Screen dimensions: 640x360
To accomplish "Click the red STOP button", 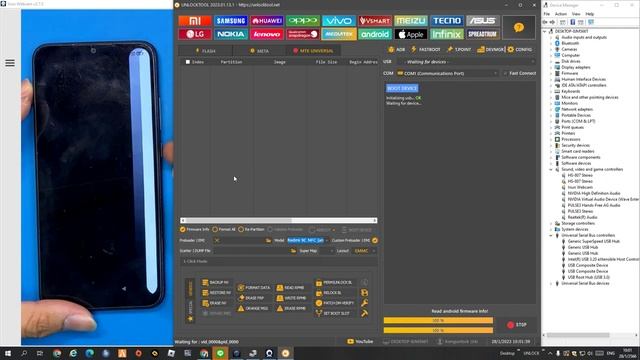I will point(517,325).
